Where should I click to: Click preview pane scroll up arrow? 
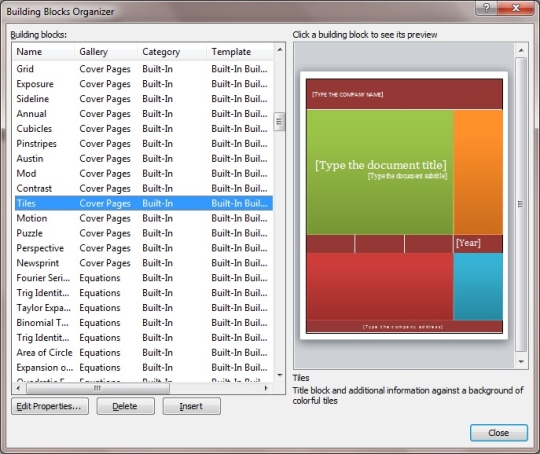(521, 50)
